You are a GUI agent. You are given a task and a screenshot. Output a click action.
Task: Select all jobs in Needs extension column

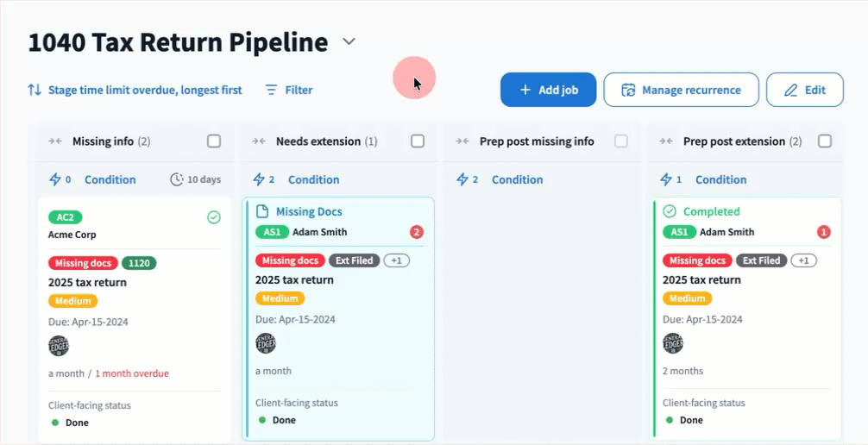coord(418,141)
